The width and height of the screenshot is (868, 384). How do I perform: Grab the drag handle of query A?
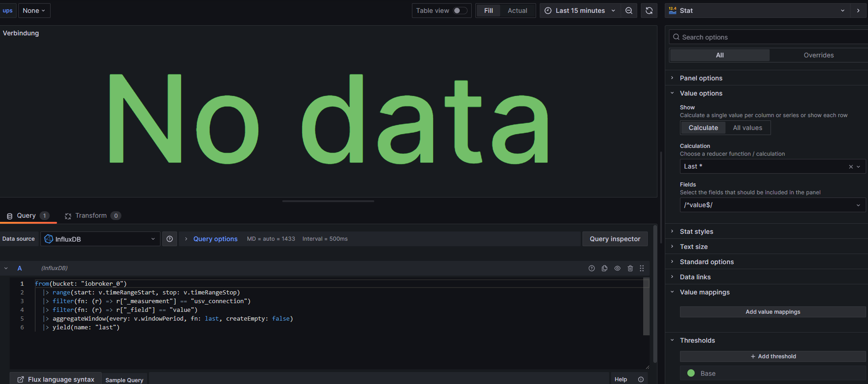pyautogui.click(x=642, y=268)
